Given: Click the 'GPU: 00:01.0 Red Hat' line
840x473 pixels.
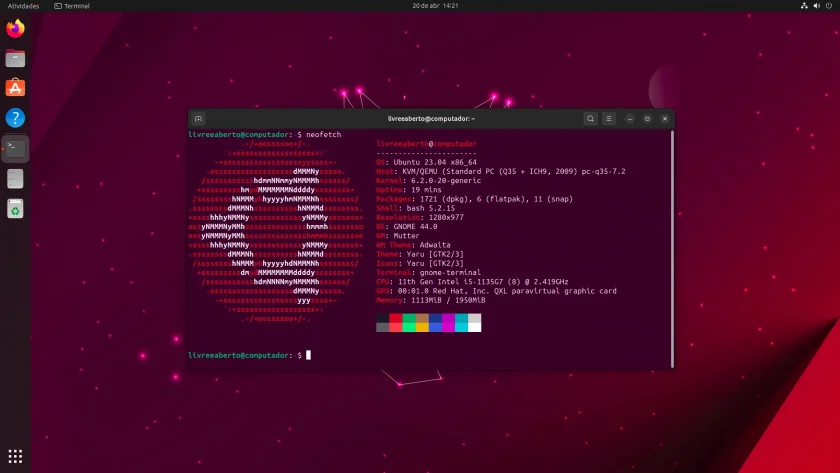Looking at the screenshot, I should (497, 291).
